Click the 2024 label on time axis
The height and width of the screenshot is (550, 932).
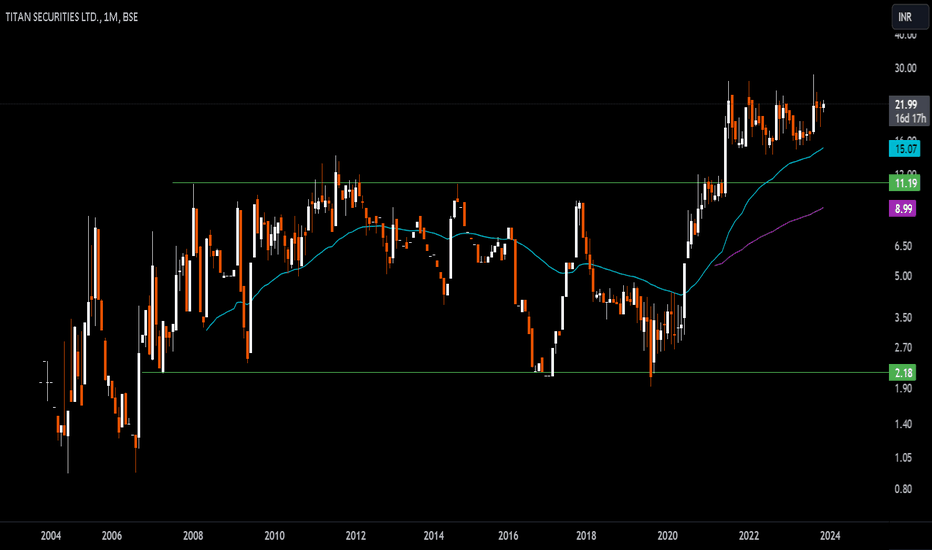tap(830, 536)
